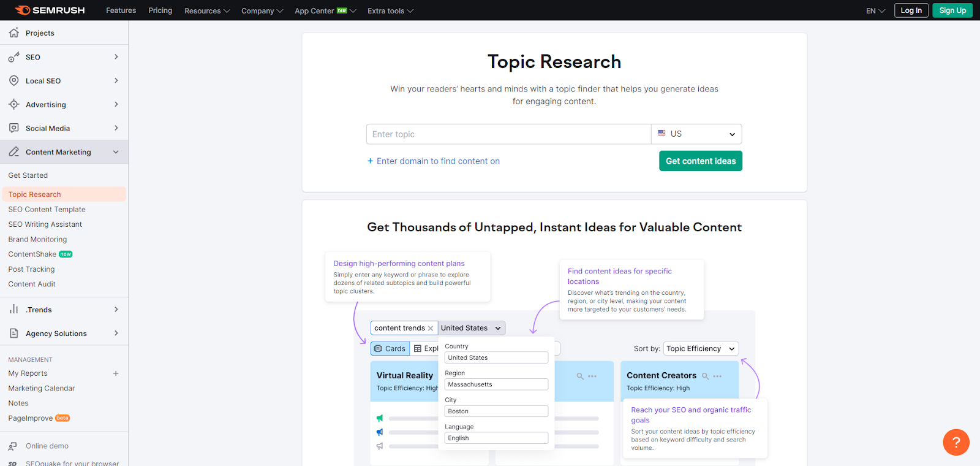Image resolution: width=980 pixels, height=466 pixels.
Task: Click the SEO key icon in sidebar
Action: 14,57
